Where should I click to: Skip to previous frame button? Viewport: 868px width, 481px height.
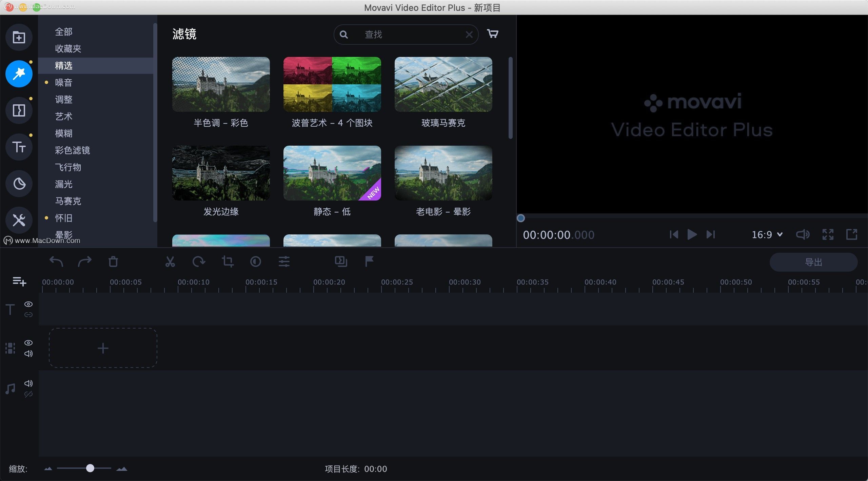[x=674, y=234]
